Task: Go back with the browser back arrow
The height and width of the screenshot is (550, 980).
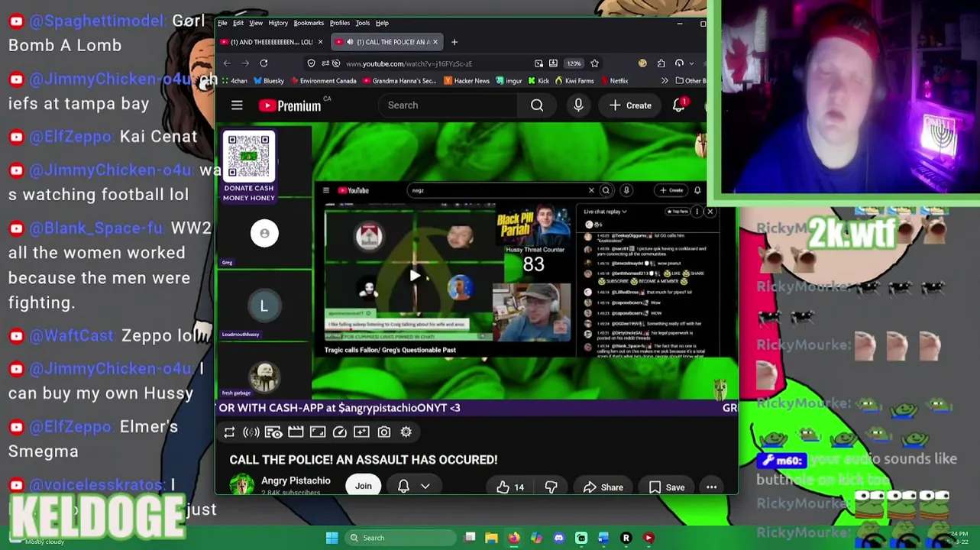Action: (227, 63)
